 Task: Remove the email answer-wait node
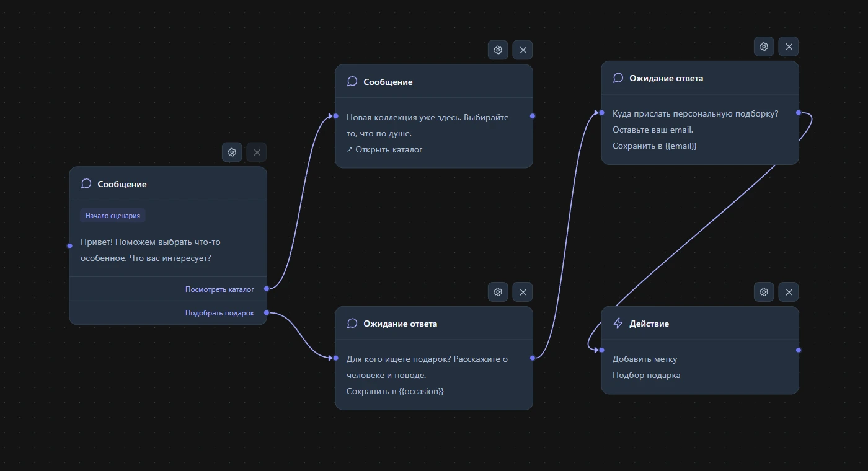pyautogui.click(x=789, y=46)
